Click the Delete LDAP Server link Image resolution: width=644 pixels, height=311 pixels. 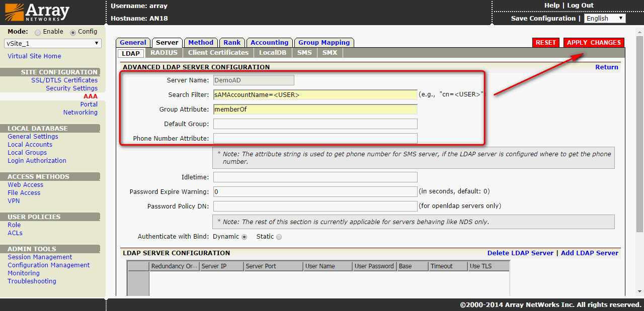[520, 253]
